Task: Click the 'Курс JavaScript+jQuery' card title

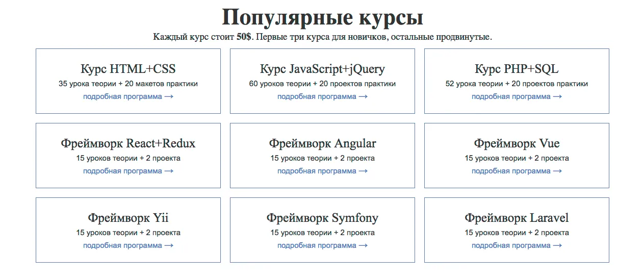Action: (322, 69)
